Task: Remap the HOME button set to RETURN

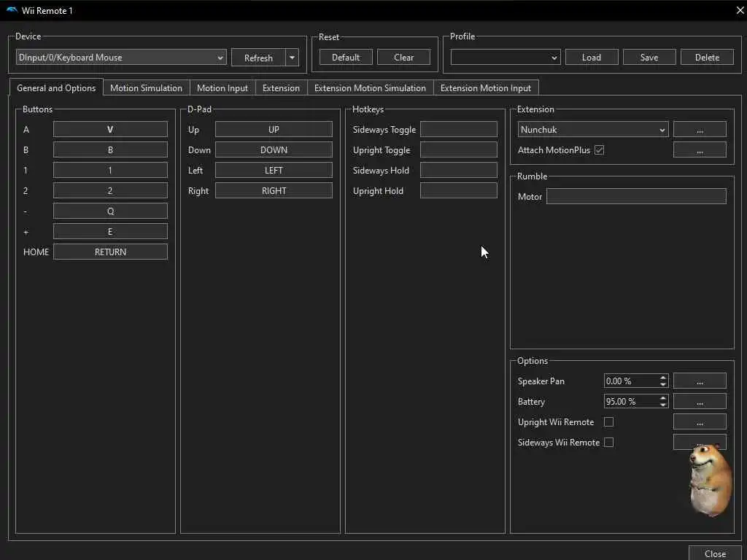Action: click(x=110, y=252)
